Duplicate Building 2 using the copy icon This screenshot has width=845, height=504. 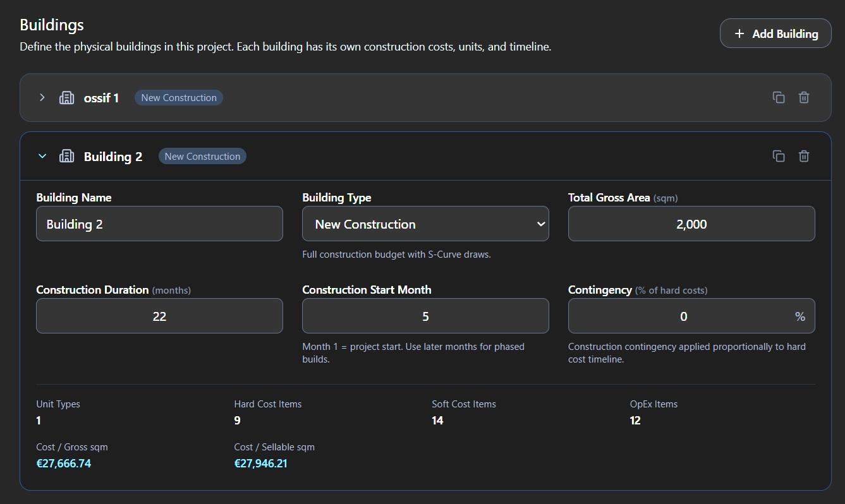[x=779, y=156]
